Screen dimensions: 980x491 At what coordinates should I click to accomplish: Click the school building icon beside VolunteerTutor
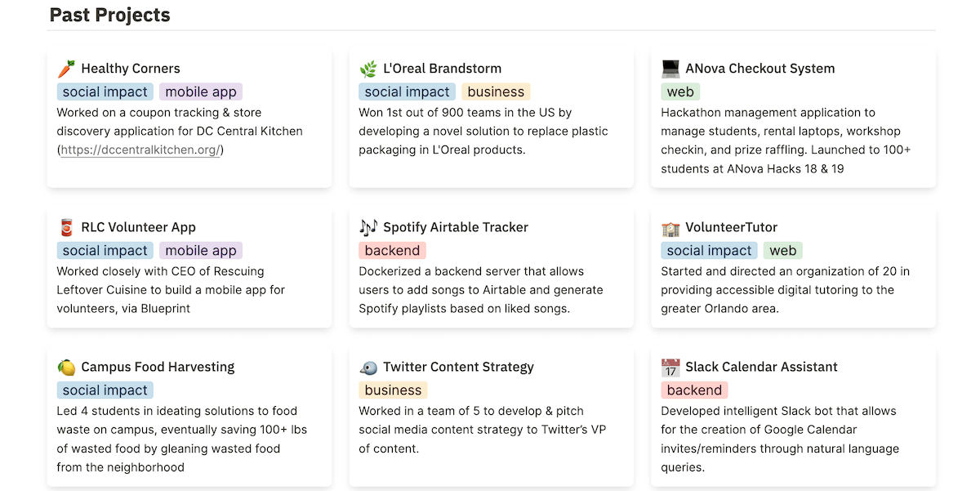click(670, 227)
